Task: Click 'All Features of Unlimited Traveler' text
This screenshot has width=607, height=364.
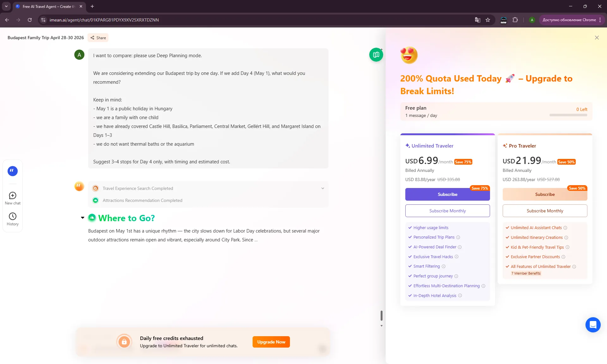Action: click(x=541, y=266)
